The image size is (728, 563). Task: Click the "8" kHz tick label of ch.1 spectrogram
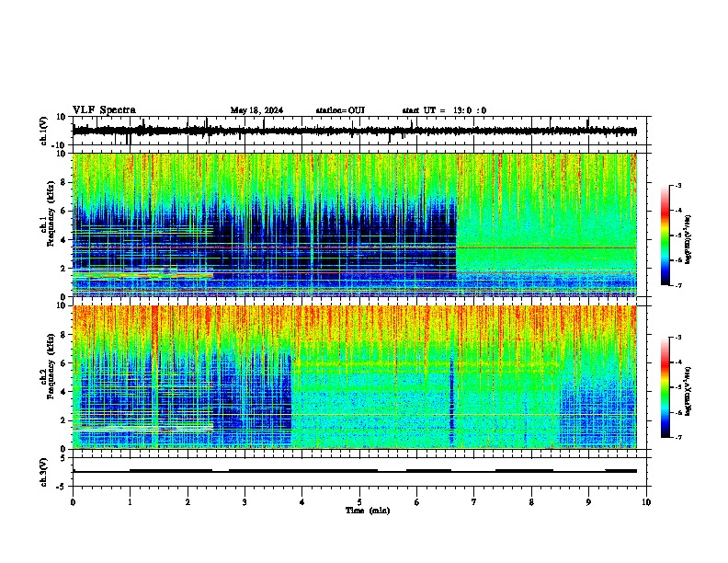(x=63, y=182)
